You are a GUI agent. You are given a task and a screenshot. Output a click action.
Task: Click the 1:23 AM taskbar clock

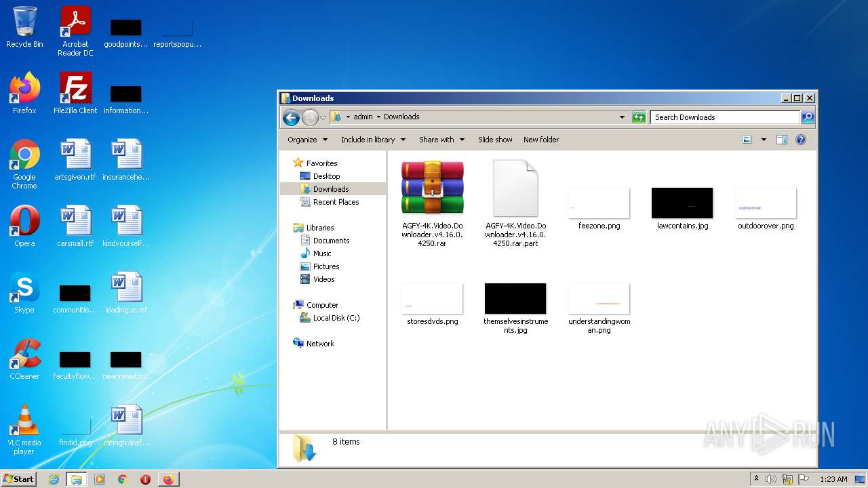(833, 479)
